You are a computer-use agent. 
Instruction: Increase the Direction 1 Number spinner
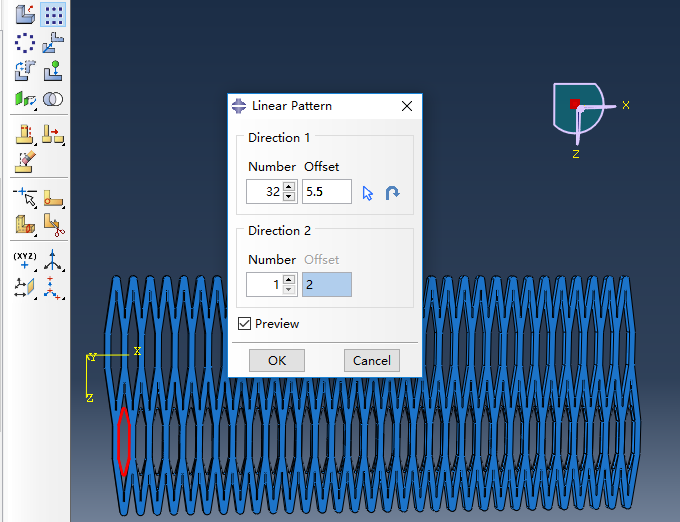click(x=289, y=186)
